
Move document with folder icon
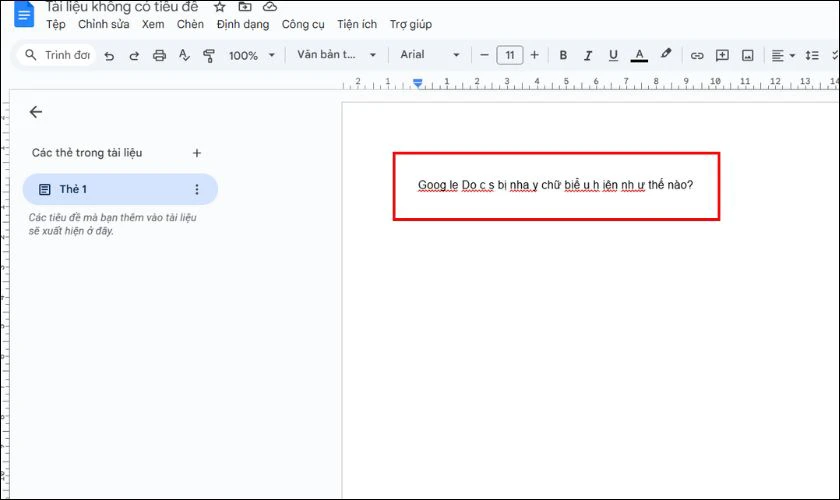tap(245, 7)
